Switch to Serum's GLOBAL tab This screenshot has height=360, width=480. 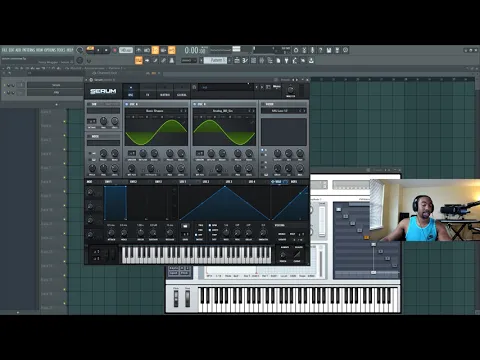pos(182,91)
